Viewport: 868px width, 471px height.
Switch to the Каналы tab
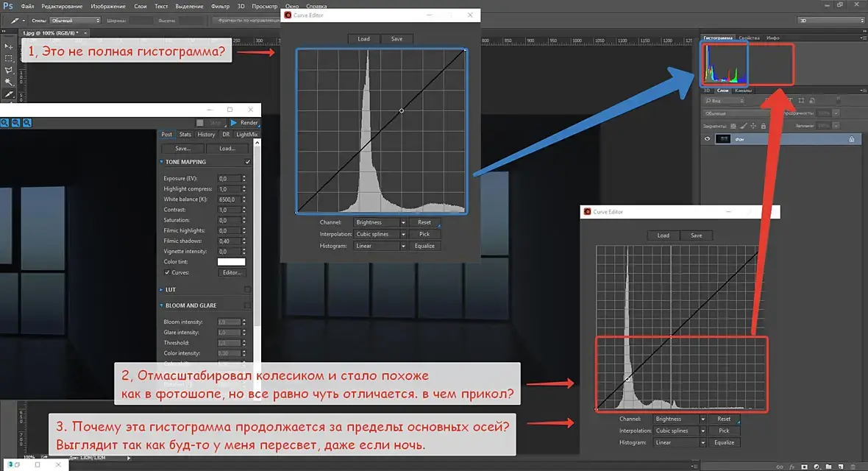click(743, 91)
